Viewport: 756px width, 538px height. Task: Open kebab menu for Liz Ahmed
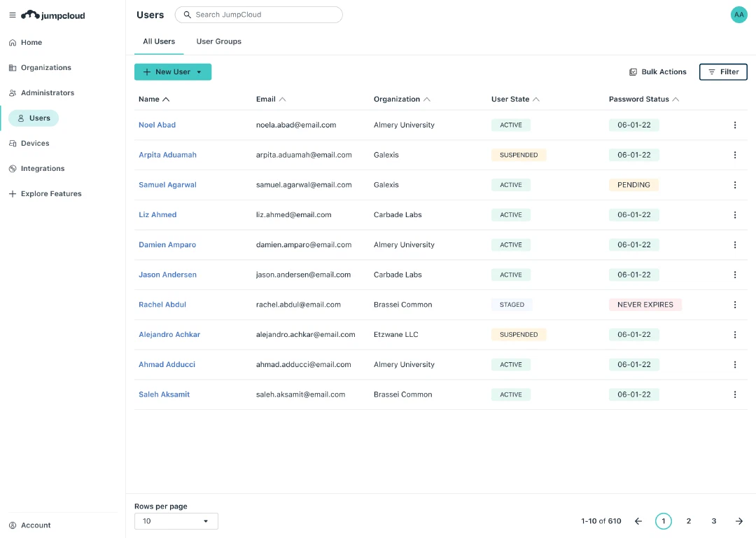735,215
